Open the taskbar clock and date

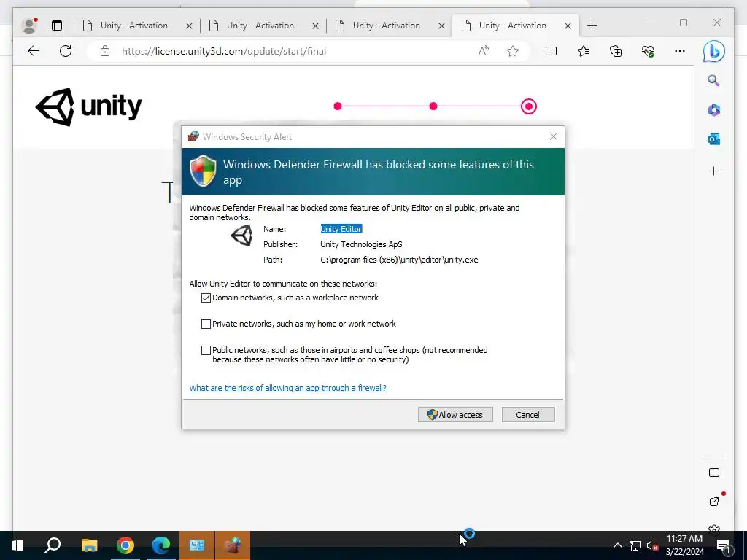684,545
